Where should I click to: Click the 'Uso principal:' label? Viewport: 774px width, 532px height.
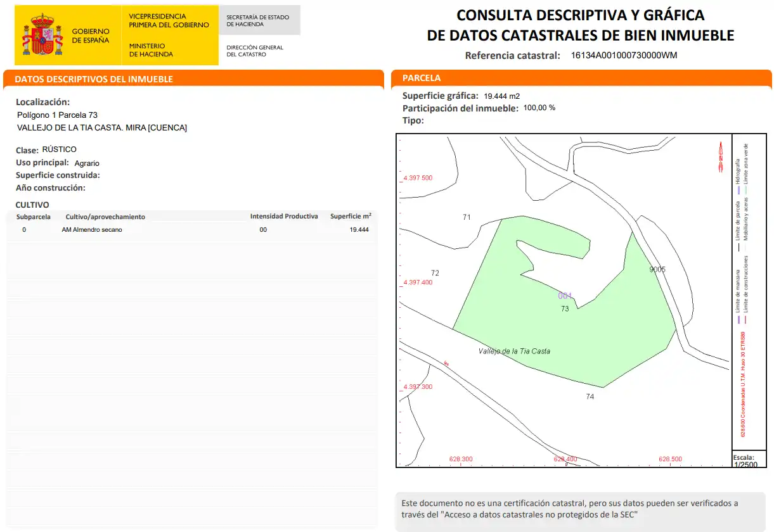tap(42, 163)
